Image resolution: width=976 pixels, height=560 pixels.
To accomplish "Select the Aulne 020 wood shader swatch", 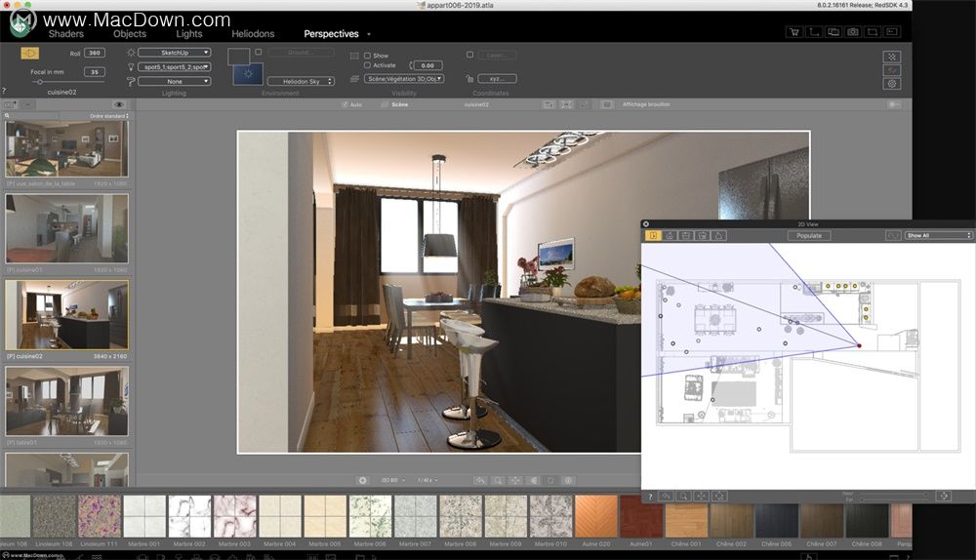I will 596,516.
